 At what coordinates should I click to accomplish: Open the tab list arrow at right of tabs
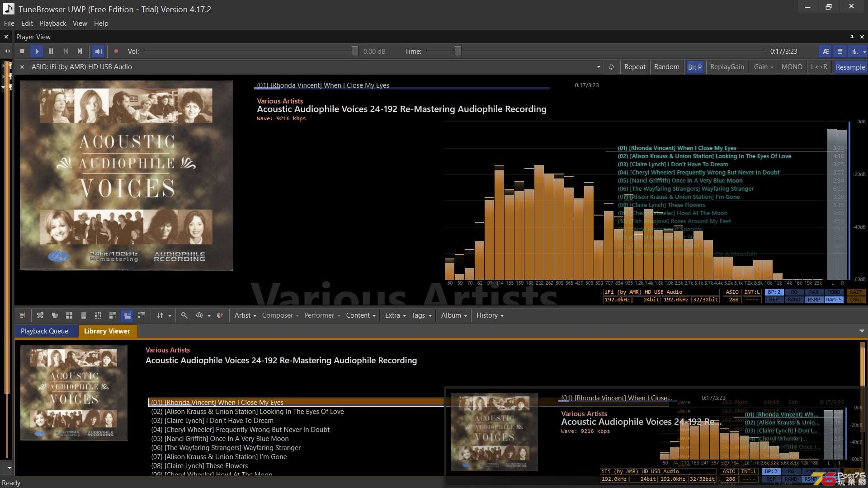(862, 331)
